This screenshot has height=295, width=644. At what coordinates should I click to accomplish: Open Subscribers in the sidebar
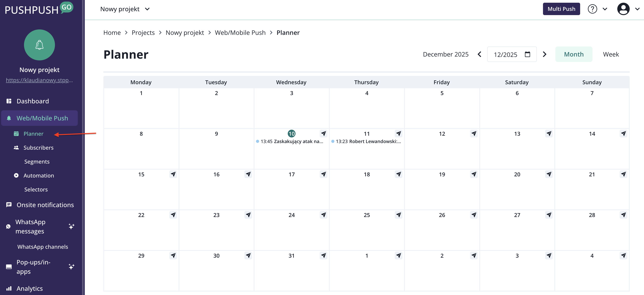click(x=38, y=147)
